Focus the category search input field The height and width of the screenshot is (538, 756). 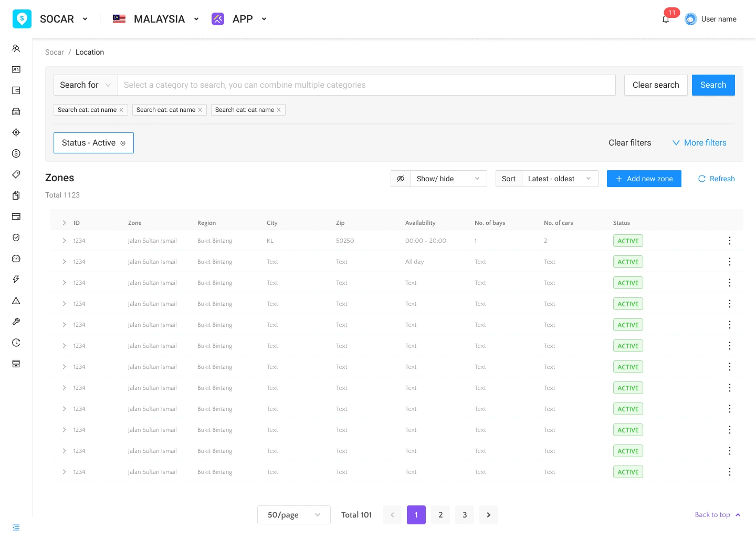tap(366, 85)
